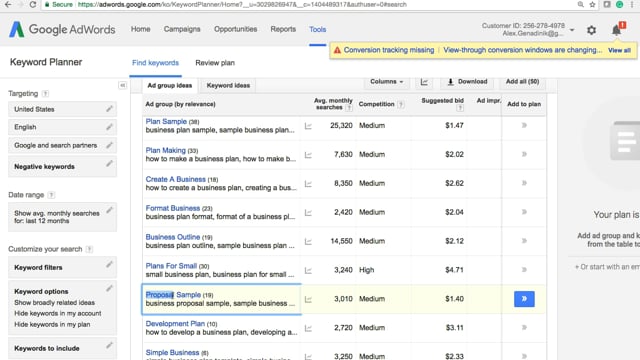
Task: Open the Create A Business ad group link
Action: click(176, 179)
